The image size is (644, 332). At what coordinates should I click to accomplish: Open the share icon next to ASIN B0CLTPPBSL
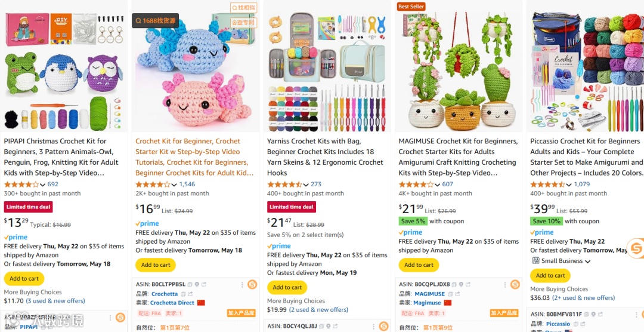204,284
